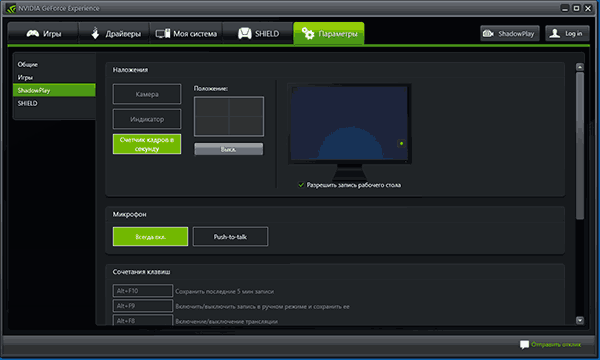Go to the SHIELD top tab
The image size is (600, 360).
pyautogui.click(x=258, y=34)
